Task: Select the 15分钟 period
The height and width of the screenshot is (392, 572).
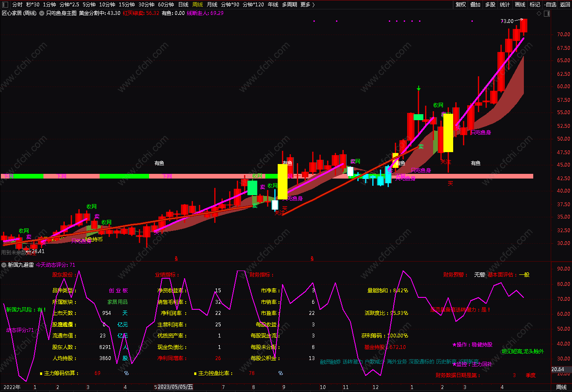Action: click(126, 4)
